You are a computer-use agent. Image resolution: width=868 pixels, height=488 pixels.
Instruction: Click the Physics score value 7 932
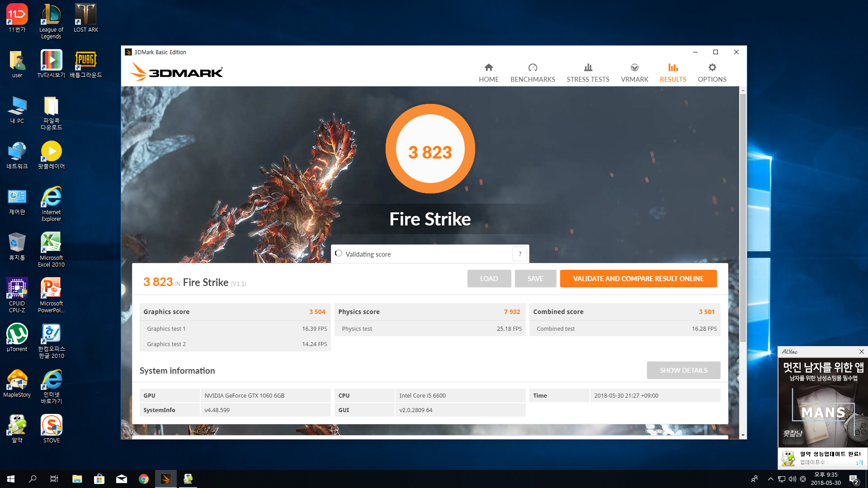pyautogui.click(x=512, y=312)
